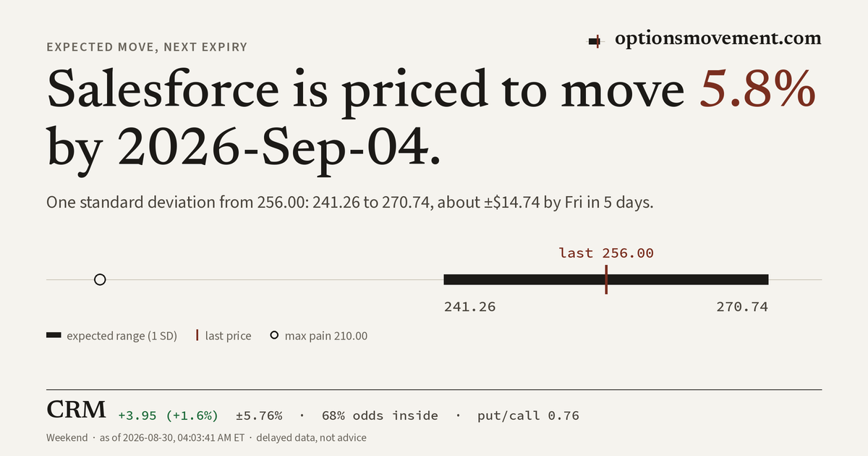Click the ±5.76% implied move stat
Image resolution: width=868 pixels, height=456 pixels.
(259, 415)
